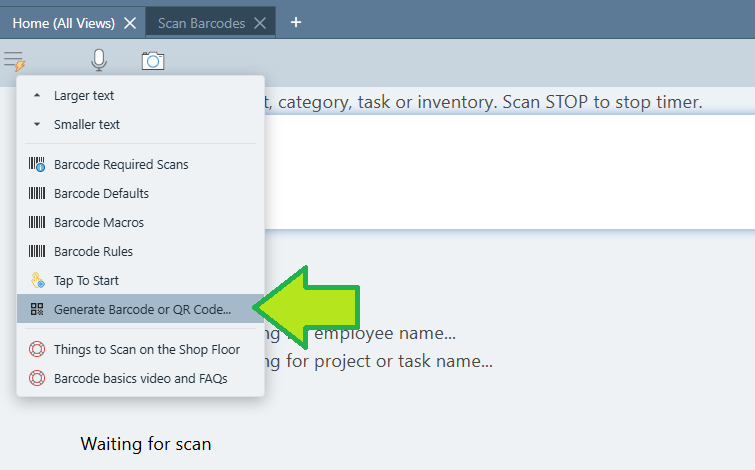Select Tap To Start
Viewport: 755px width, 470px height.
pyautogui.click(x=141, y=280)
